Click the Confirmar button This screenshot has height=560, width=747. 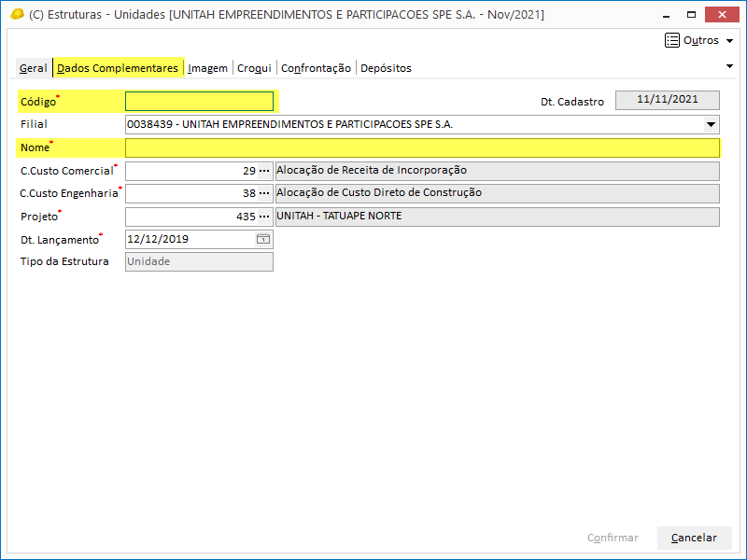[x=613, y=538]
